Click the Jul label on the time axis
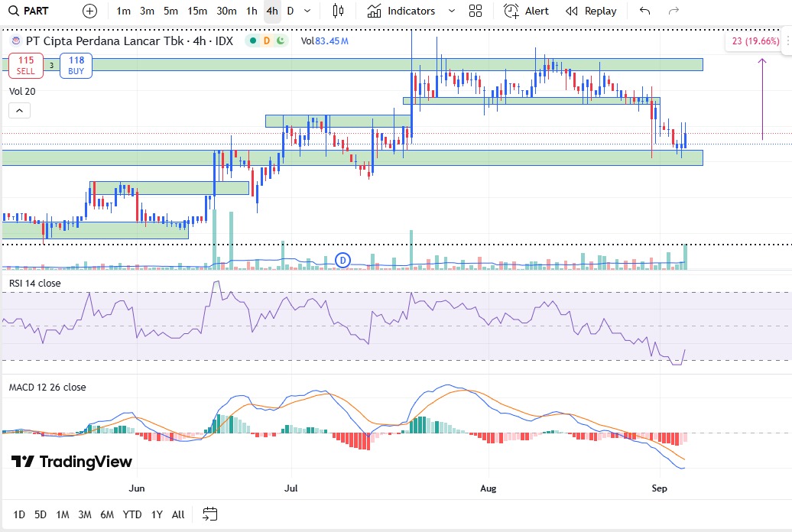 pos(291,488)
